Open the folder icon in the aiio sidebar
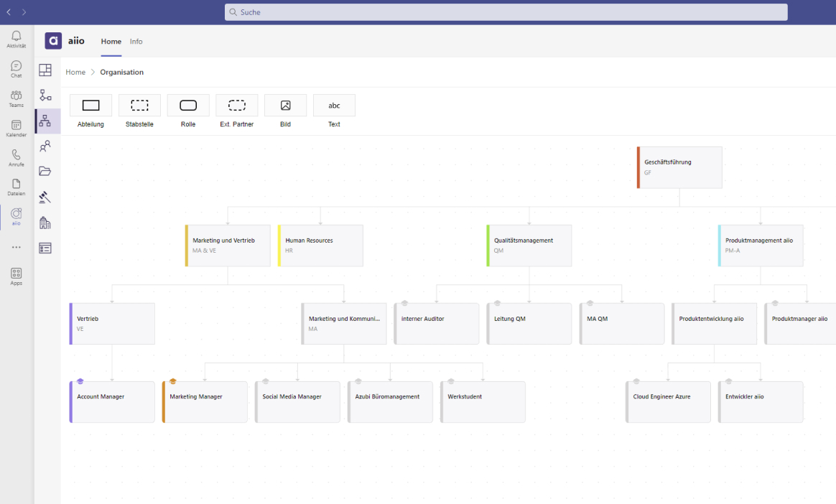Screen dimensions: 836x504 click(x=45, y=171)
